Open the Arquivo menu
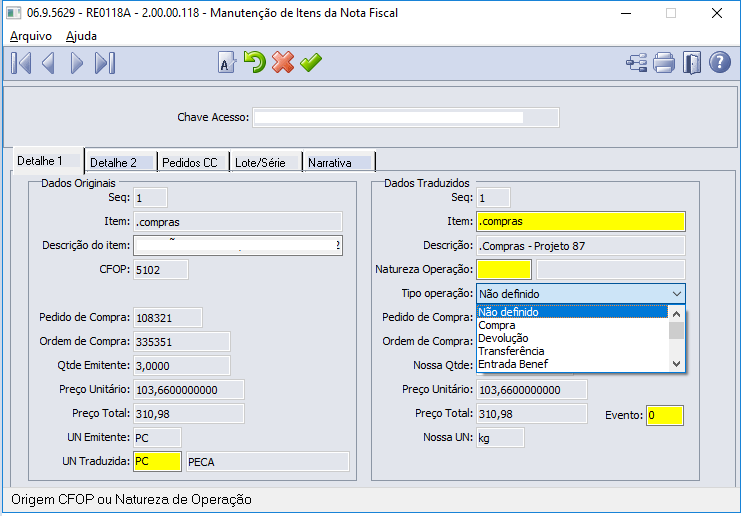The width and height of the screenshot is (742, 516). [x=31, y=36]
